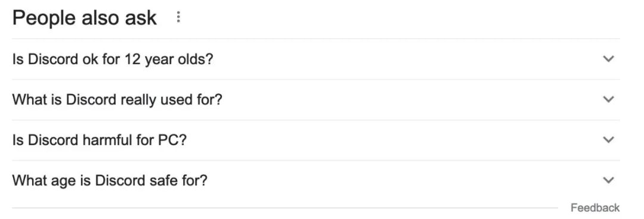Select the question about Discord harming PC
Screen dimensions: 644x219
[100, 140]
